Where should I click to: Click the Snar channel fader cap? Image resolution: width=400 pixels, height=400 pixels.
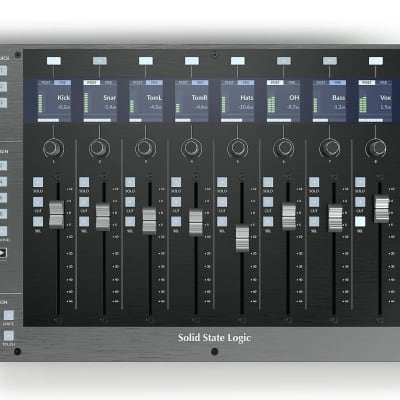103,217
